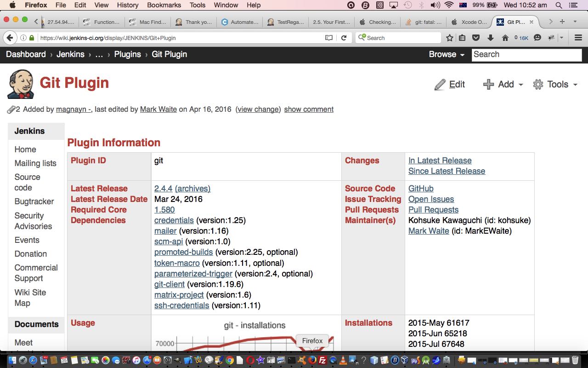
Task: Show bookmarks list icon in the toolbar
Action: (x=462, y=38)
